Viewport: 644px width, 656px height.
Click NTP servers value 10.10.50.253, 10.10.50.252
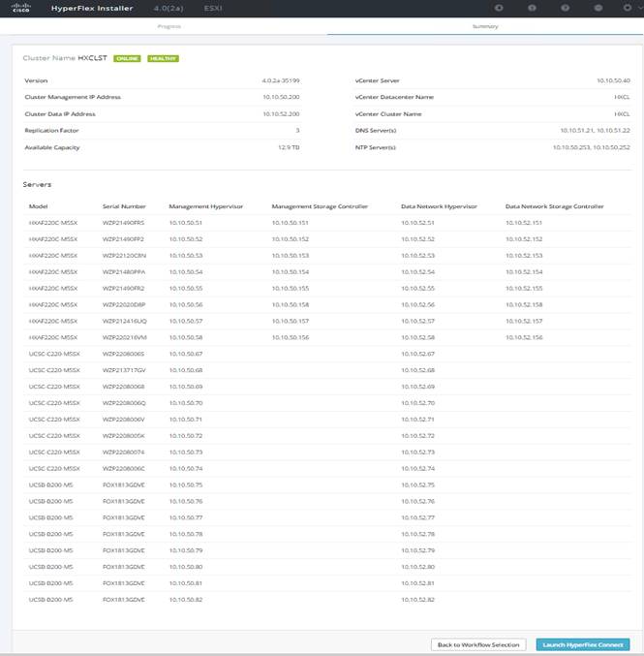coord(592,147)
